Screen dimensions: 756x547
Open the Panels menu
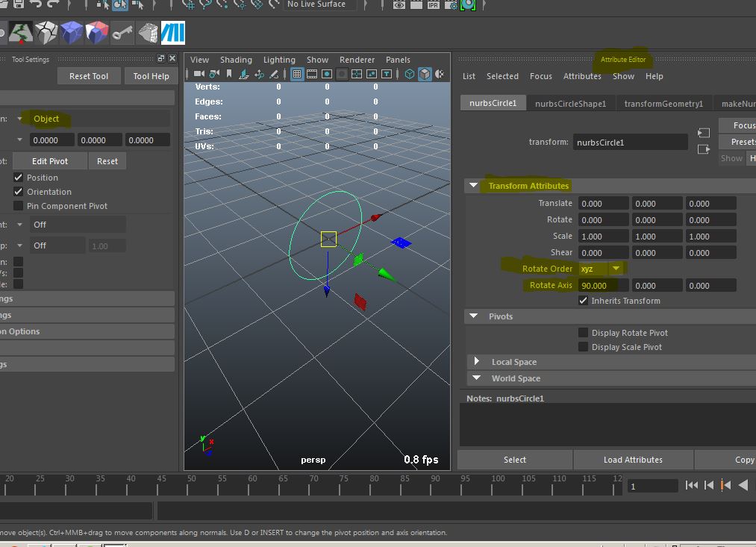(x=398, y=60)
